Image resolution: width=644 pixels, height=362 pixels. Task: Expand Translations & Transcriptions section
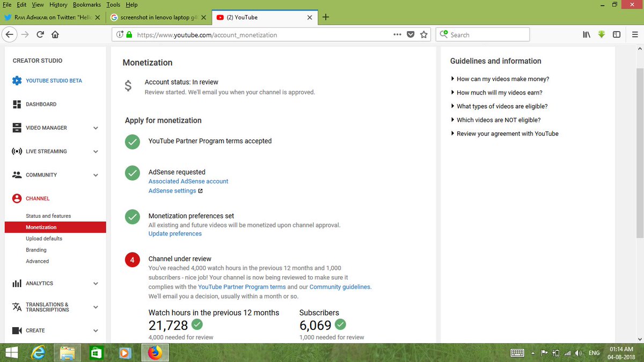[x=96, y=307]
